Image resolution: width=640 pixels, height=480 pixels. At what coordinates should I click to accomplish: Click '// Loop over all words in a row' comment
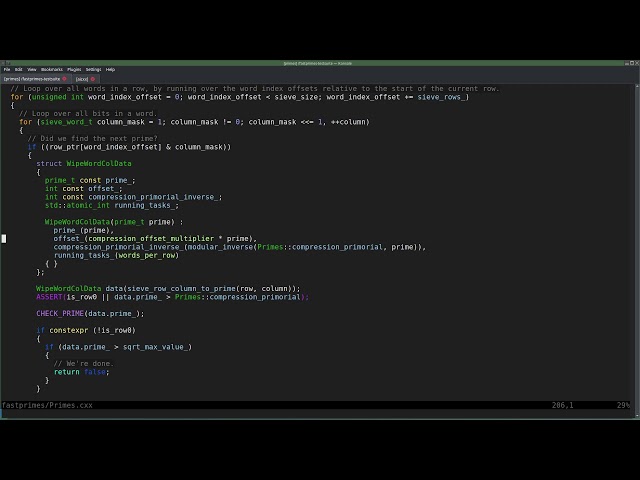coord(255,89)
